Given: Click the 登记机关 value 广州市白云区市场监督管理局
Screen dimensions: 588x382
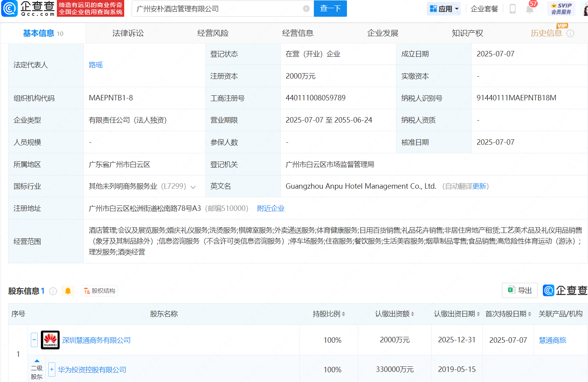Looking at the screenshot, I should tap(330, 165).
